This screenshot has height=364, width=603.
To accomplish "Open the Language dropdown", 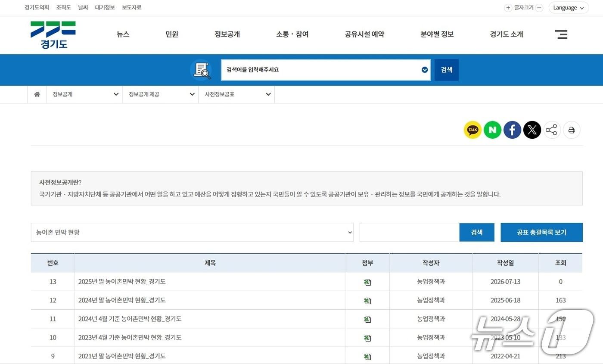I will pyautogui.click(x=569, y=8).
